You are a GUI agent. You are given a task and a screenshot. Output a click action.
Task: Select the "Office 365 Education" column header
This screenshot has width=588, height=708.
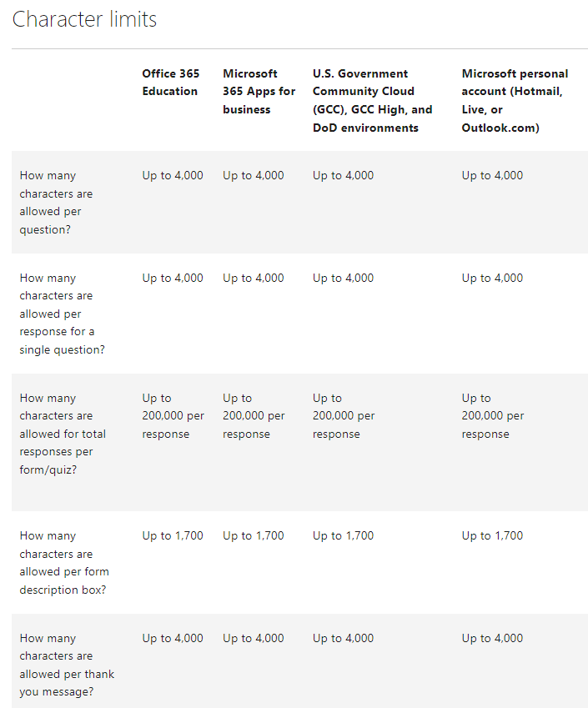[170, 83]
